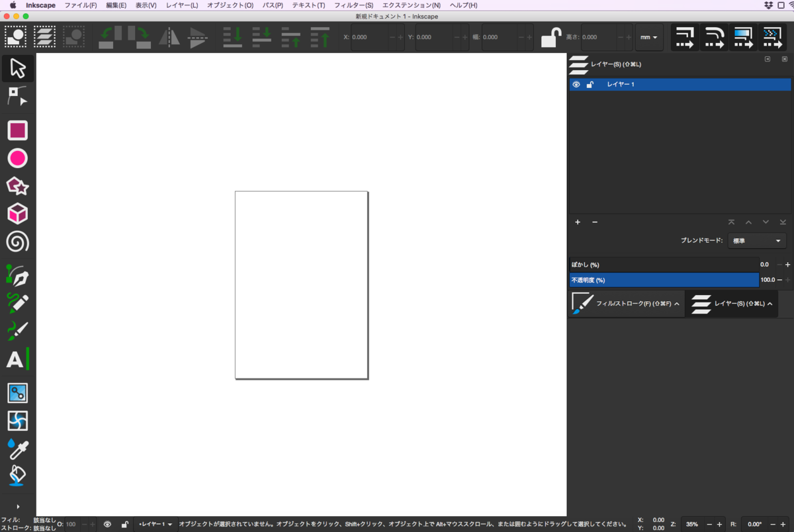Activate the 3D Box tool
The height and width of the screenshot is (532, 794).
17,214
